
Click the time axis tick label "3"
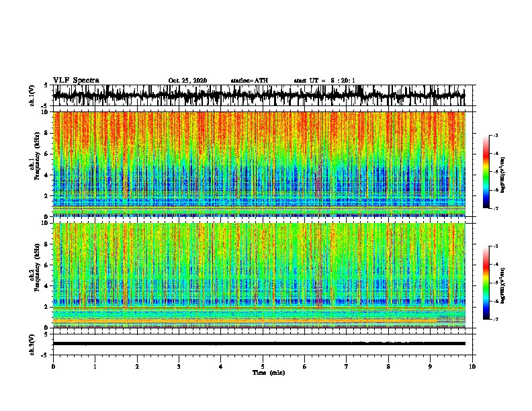[179, 367]
